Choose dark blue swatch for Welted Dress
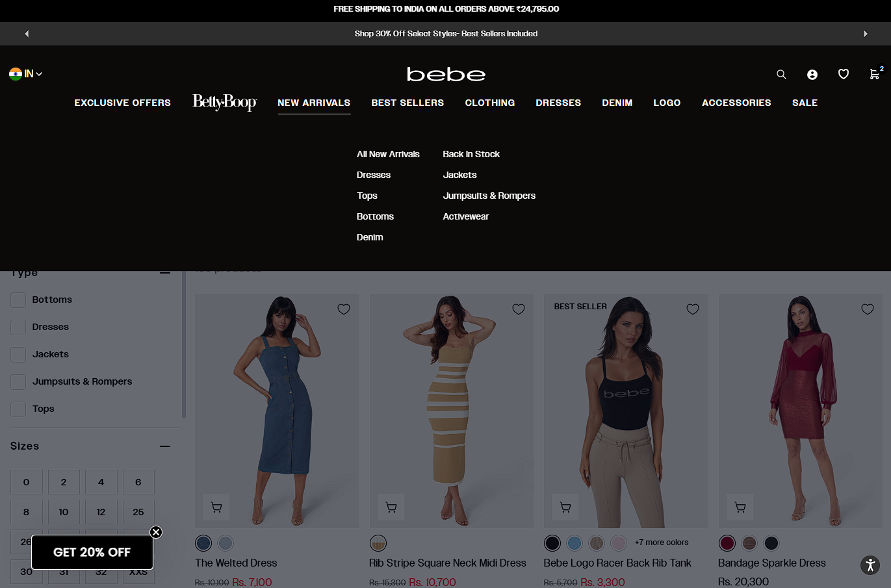The height and width of the screenshot is (588, 891). pyautogui.click(x=203, y=543)
